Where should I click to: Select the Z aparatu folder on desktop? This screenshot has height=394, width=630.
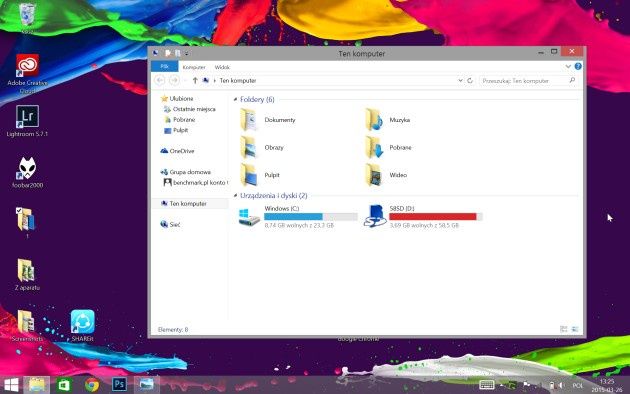click(27, 275)
